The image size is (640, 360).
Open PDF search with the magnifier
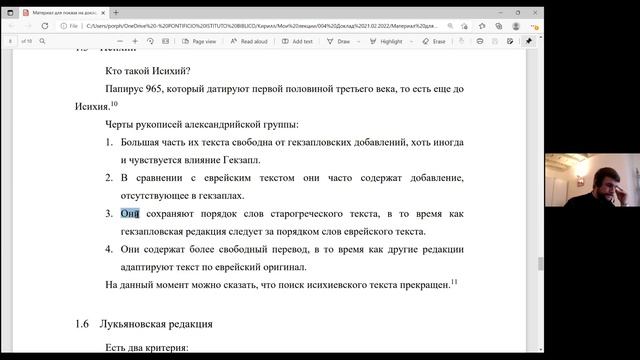[42, 41]
